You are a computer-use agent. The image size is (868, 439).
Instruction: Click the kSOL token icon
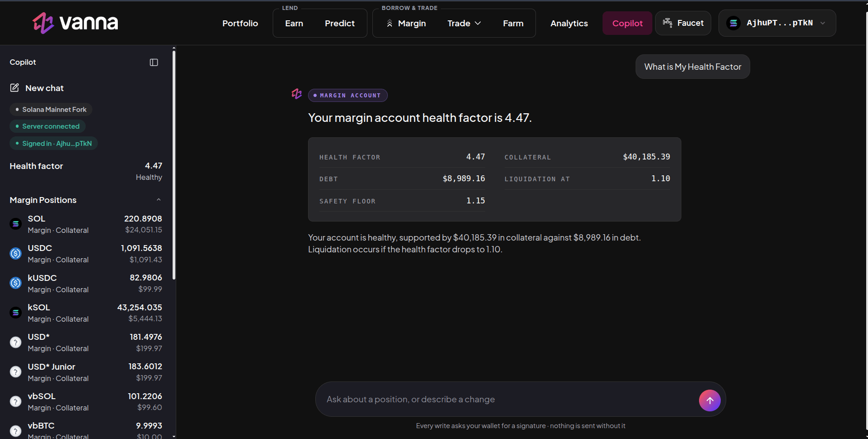coord(16,313)
